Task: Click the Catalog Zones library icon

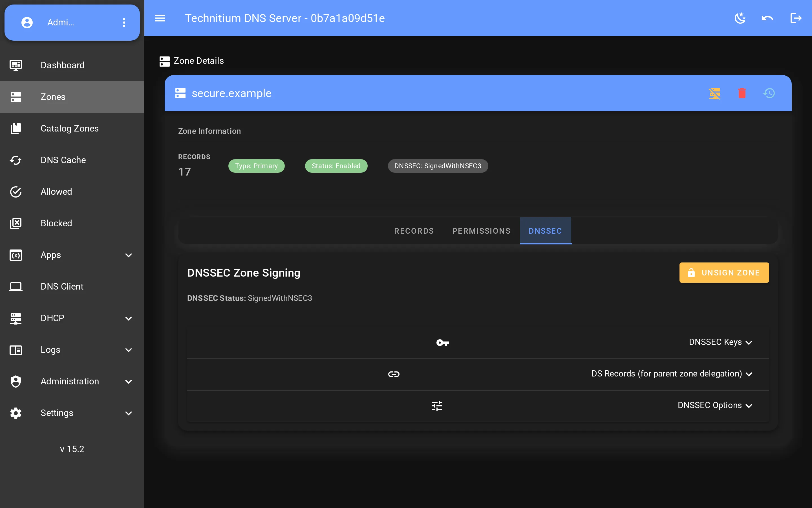Action: pos(16,129)
